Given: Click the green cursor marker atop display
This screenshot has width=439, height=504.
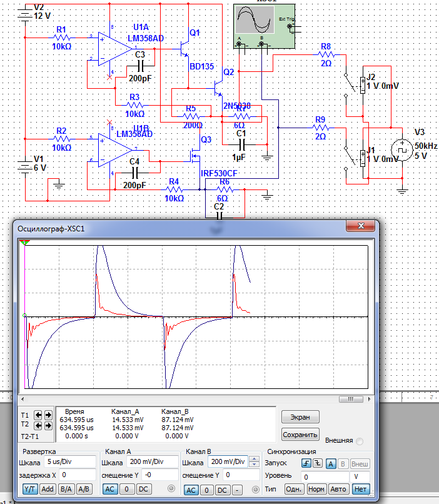Looking at the screenshot, I should (24, 243).
